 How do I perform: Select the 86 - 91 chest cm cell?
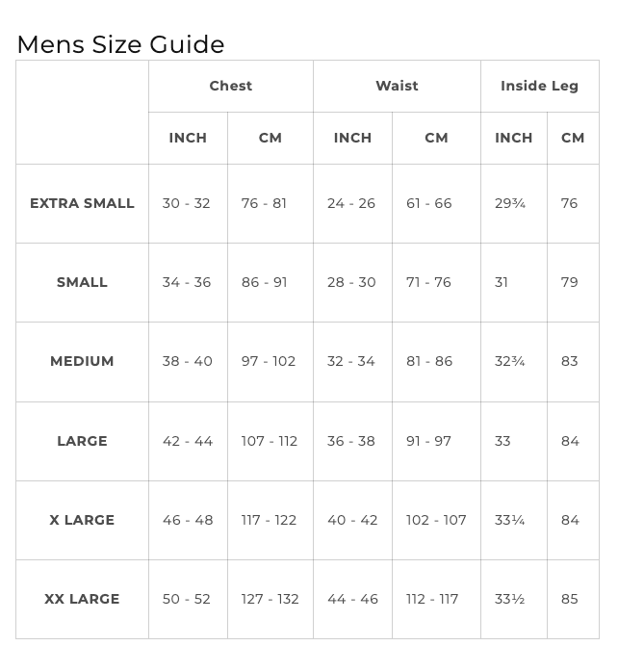pos(264,282)
